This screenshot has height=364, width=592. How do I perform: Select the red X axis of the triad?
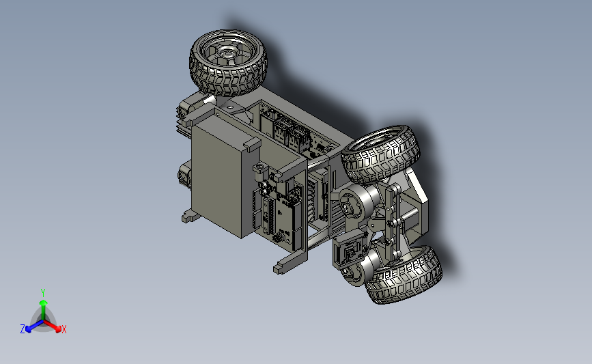53,326
